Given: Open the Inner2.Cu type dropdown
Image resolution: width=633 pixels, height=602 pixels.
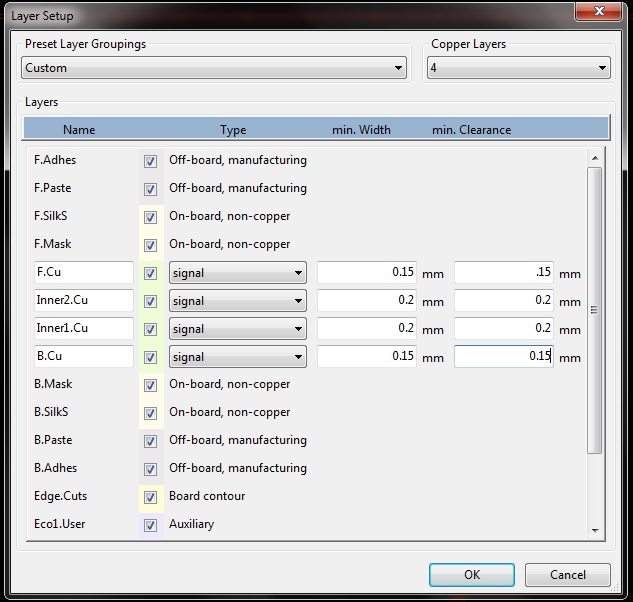Looking at the screenshot, I should point(237,301).
